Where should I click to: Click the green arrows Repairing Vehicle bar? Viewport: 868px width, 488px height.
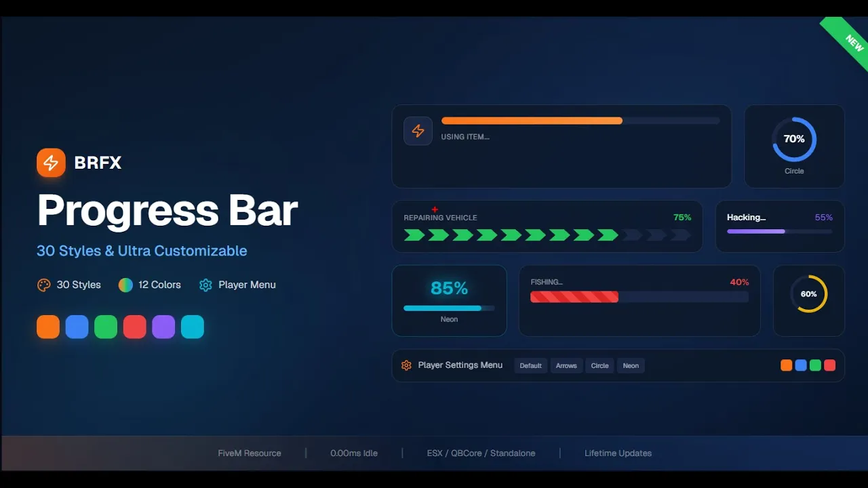547,235
